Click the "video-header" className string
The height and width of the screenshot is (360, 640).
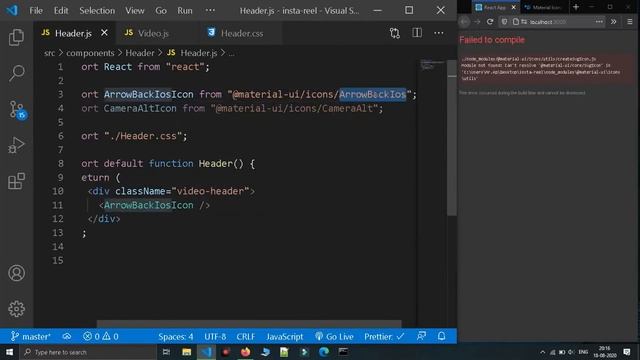[210, 191]
